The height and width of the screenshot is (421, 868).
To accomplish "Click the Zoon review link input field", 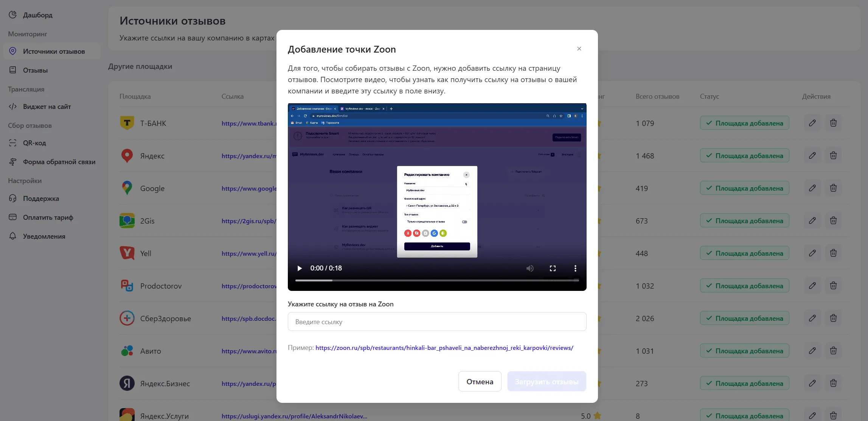I will tap(437, 322).
